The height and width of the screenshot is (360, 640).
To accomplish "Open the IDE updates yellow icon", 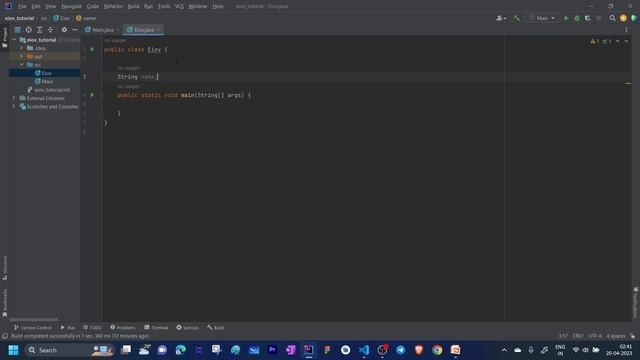I will coord(623,18).
